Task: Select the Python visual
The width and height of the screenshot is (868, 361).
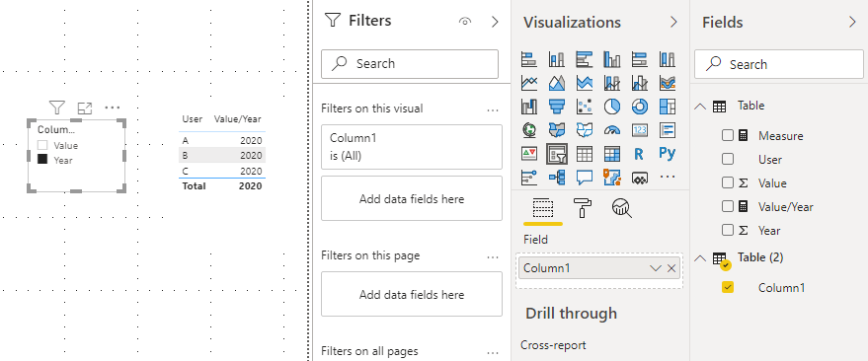Action: [x=668, y=153]
